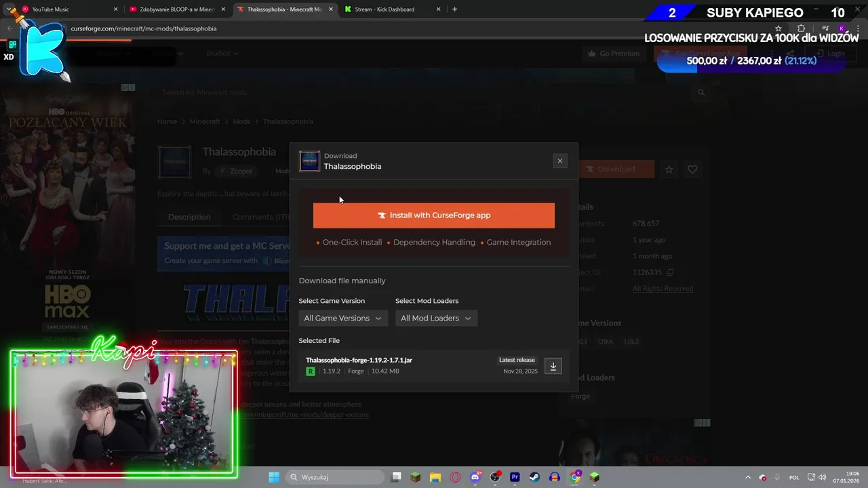The image size is (868, 488).
Task: Open Opera browser from taskbar
Action: tap(455, 477)
